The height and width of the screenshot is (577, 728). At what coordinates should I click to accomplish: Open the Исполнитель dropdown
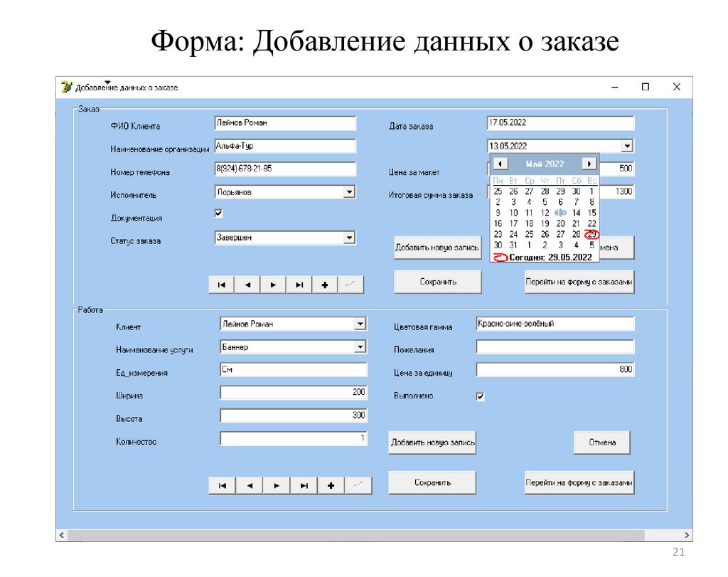point(349,191)
